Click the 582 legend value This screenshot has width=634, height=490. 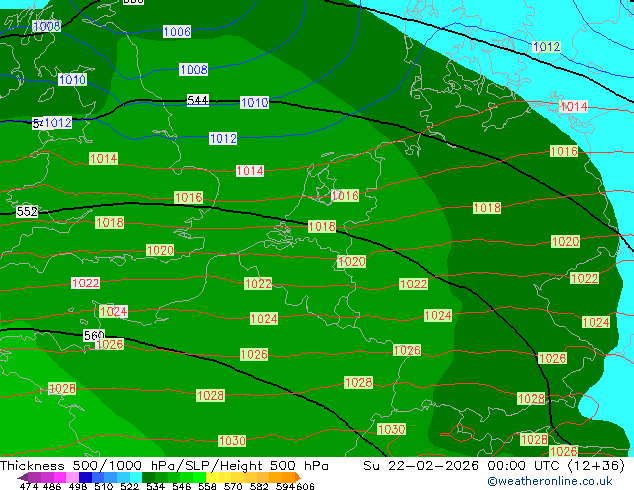click(x=259, y=486)
